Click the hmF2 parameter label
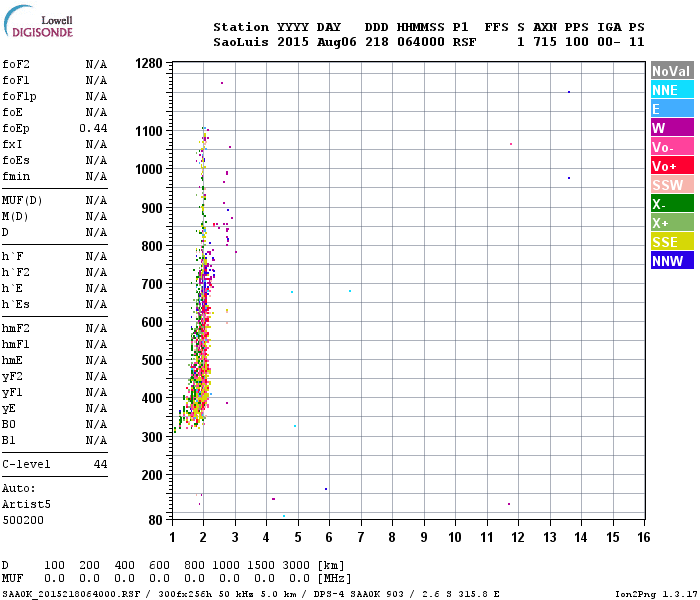Screen dimensions: 700x600 [x=16, y=329]
